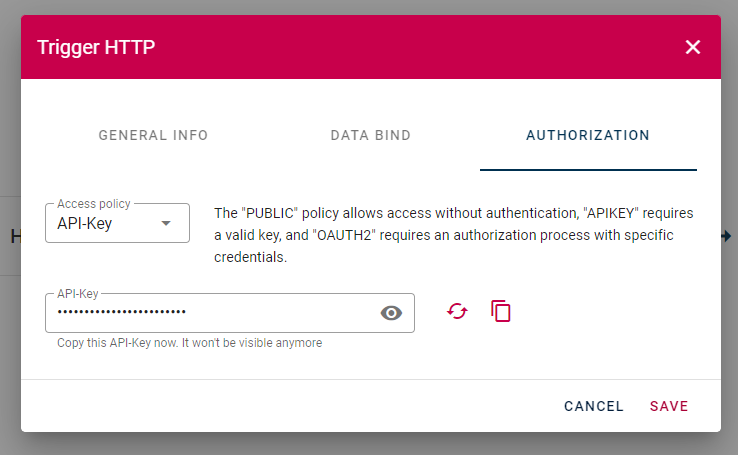Switch to the General Info tab
The height and width of the screenshot is (455, 738).
[x=153, y=136]
